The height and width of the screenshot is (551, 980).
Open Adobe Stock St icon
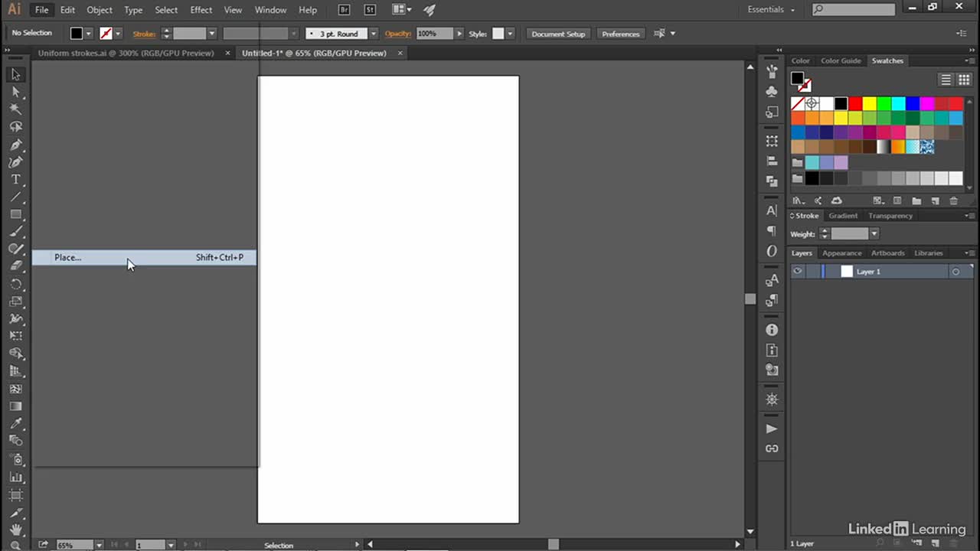[370, 10]
